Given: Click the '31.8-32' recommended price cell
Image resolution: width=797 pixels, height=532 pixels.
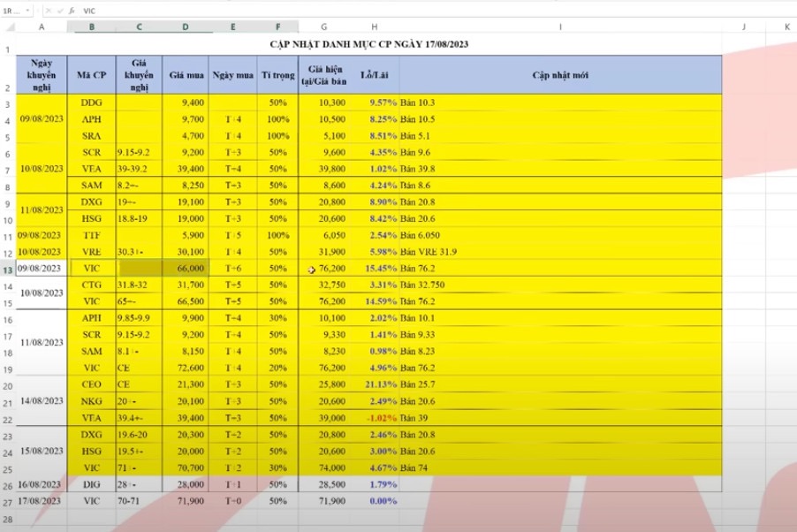Looking at the screenshot, I should (140, 285).
